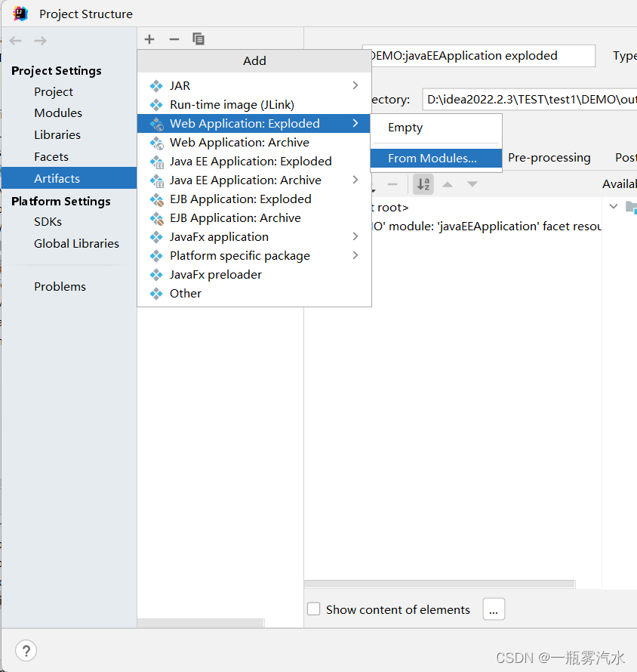Click the plus Add artifact icon
Screen dimensions: 637x672
pyautogui.click(x=149, y=39)
